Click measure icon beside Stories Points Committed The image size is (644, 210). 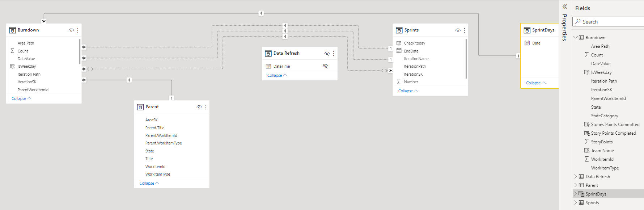click(587, 125)
